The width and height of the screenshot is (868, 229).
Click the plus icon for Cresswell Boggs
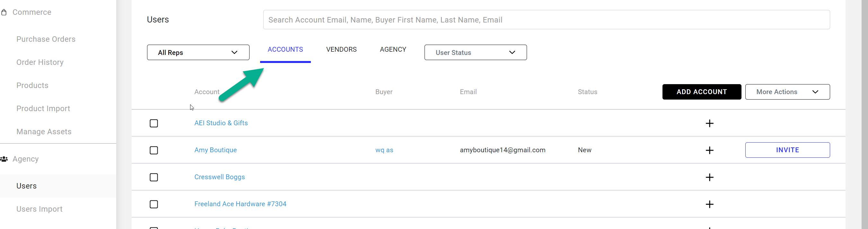tap(709, 177)
